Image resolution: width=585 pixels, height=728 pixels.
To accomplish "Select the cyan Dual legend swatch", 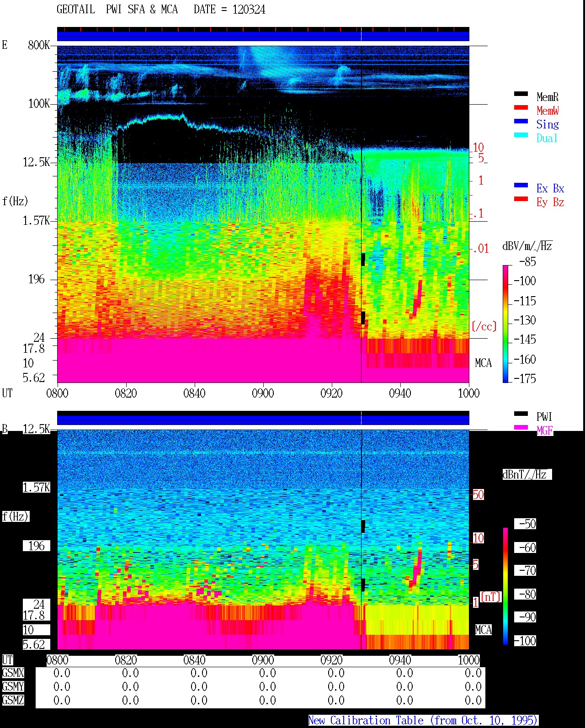I will click(x=521, y=135).
